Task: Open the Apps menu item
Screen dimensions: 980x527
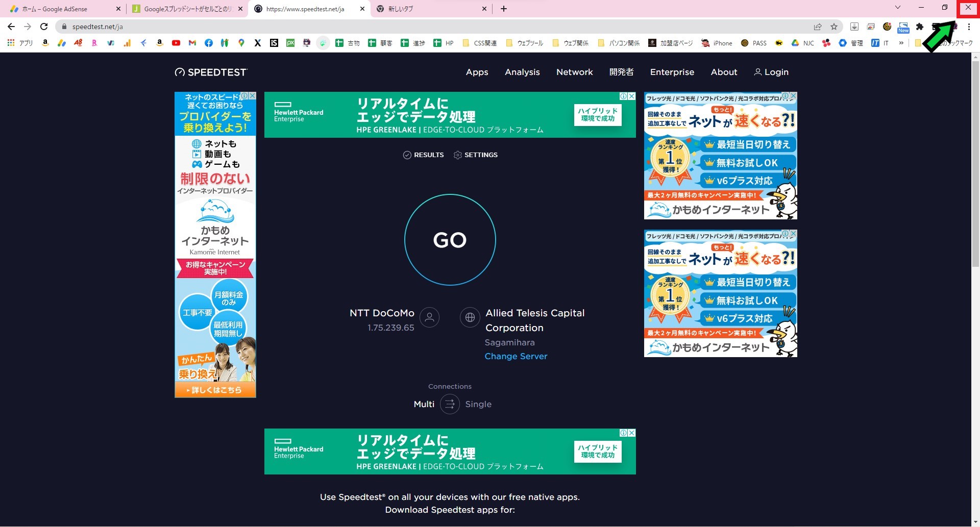Action: 477,72
